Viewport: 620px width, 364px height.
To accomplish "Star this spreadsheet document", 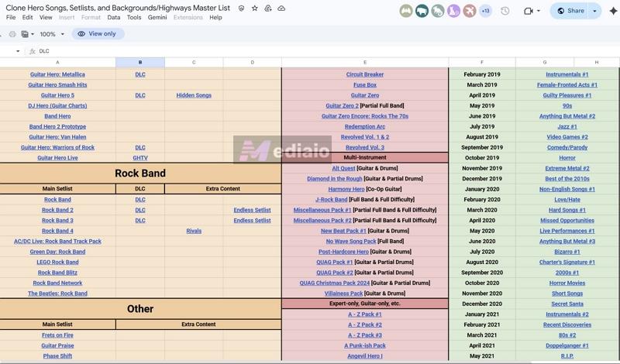I will 255,8.
